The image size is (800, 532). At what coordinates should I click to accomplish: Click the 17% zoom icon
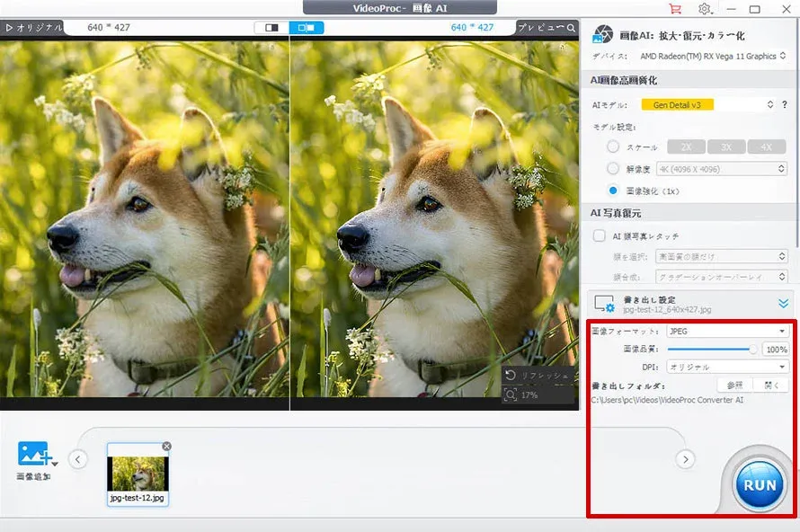click(511, 395)
